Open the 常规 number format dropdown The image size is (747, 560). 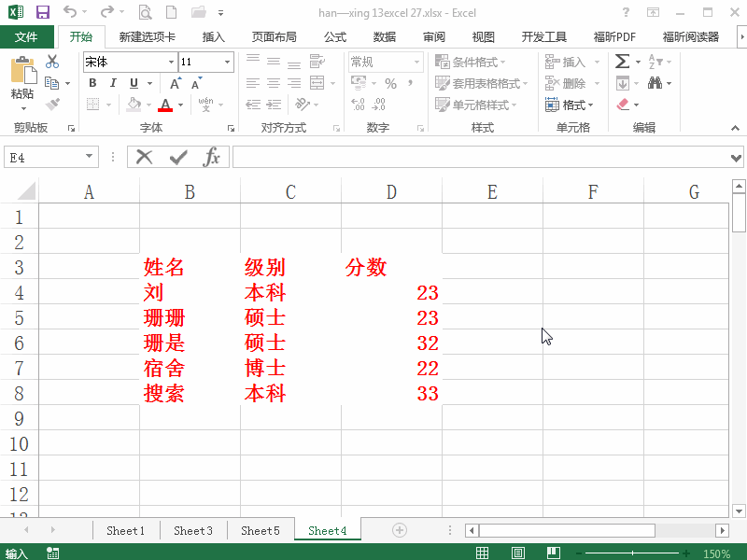click(x=417, y=62)
